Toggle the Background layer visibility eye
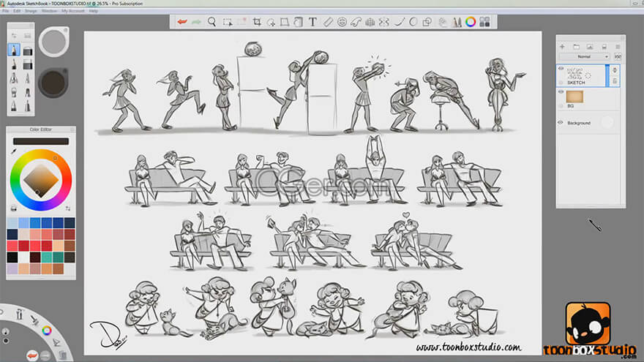Image resolution: width=644 pixels, height=362 pixels. click(x=561, y=122)
